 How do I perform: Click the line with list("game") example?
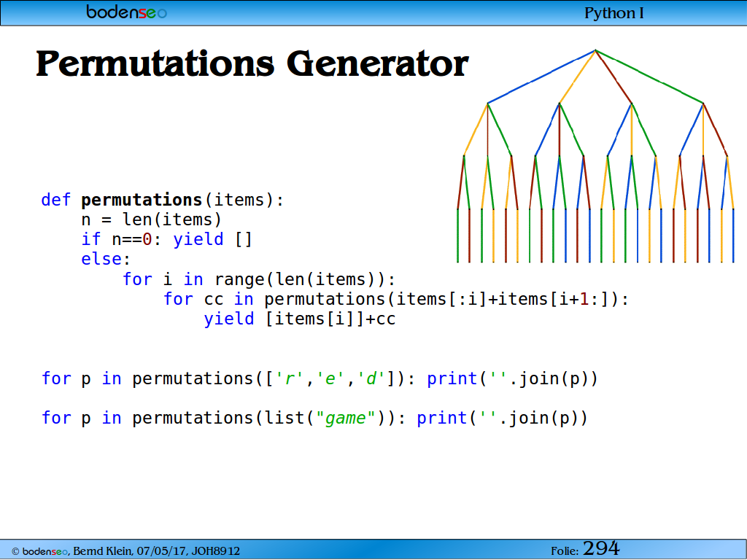click(315, 418)
